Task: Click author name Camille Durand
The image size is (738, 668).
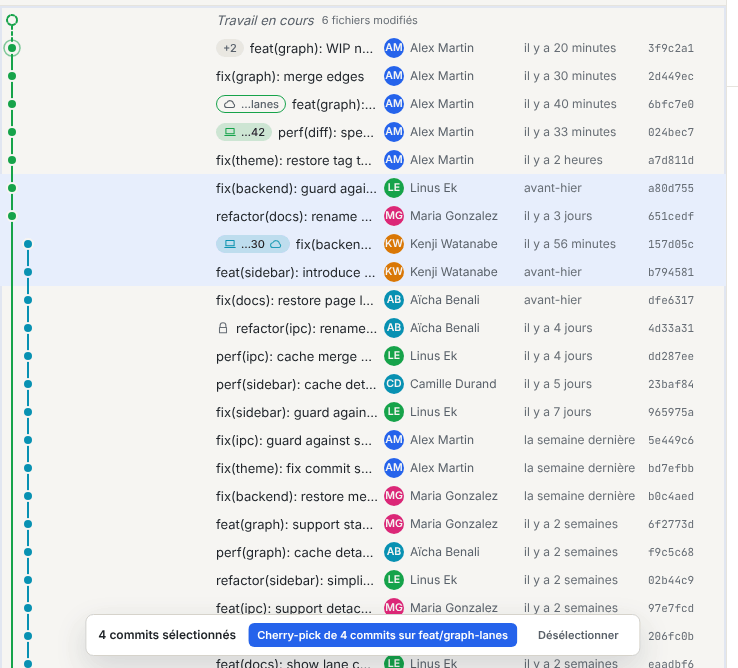Action: click(453, 384)
